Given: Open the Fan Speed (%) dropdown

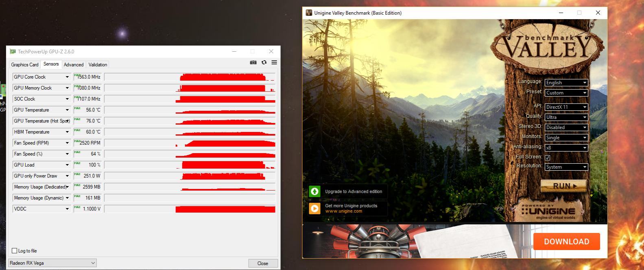Looking at the screenshot, I should pyautogui.click(x=67, y=154).
